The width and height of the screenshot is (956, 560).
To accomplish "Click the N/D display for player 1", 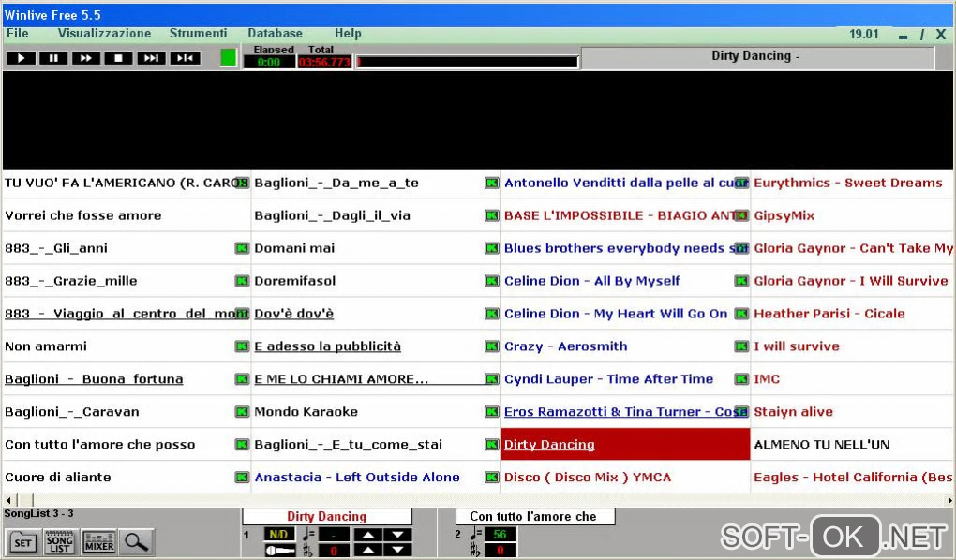I will (x=278, y=535).
